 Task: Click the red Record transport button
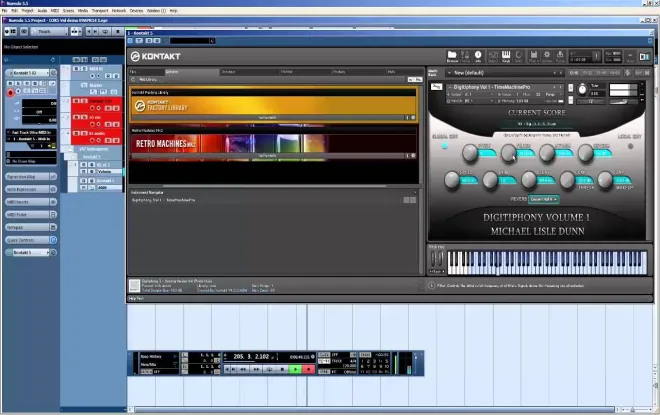coord(308,369)
